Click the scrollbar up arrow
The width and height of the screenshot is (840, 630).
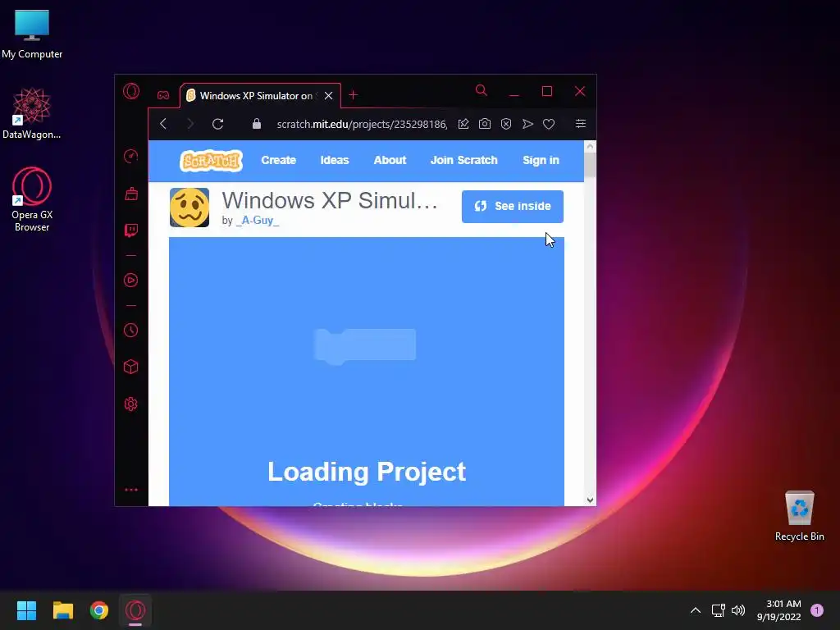point(590,146)
